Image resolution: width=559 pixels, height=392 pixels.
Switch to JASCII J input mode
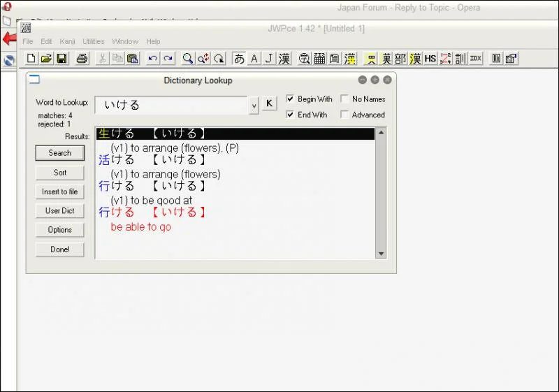(269, 58)
